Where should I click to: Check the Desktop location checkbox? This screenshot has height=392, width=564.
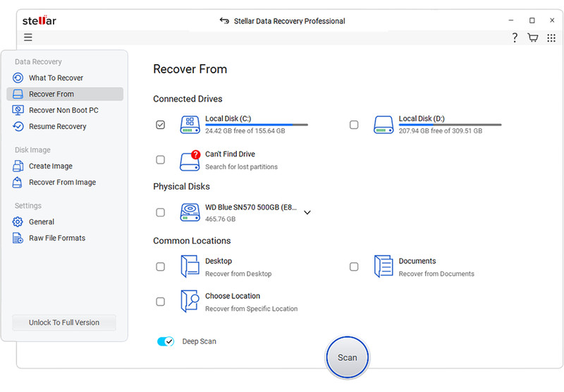tap(161, 267)
